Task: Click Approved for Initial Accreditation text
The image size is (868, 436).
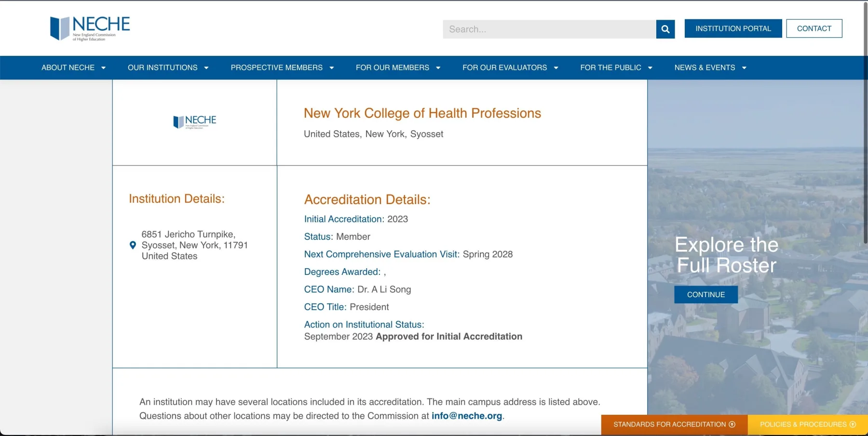Action: tap(449, 337)
